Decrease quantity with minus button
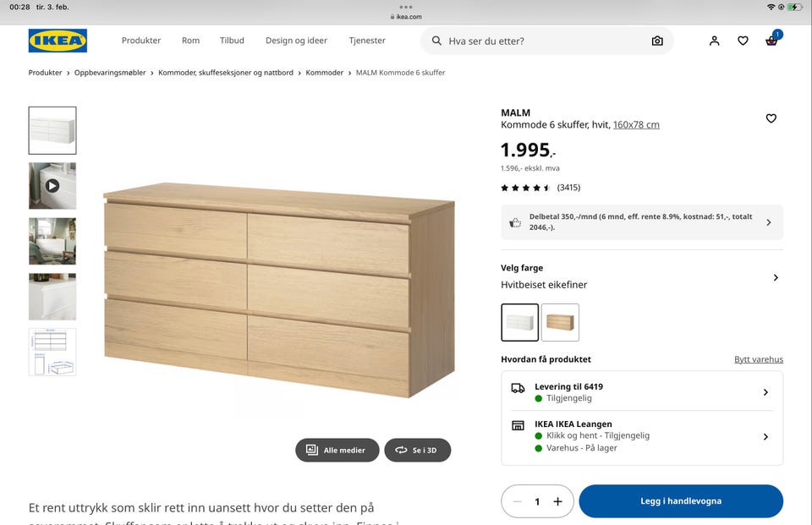This screenshot has height=525, width=812. click(518, 501)
